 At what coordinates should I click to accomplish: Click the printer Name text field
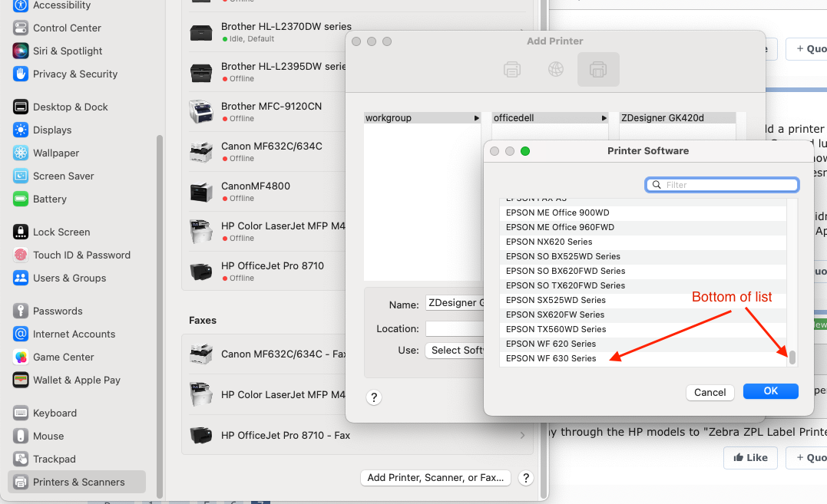click(455, 303)
